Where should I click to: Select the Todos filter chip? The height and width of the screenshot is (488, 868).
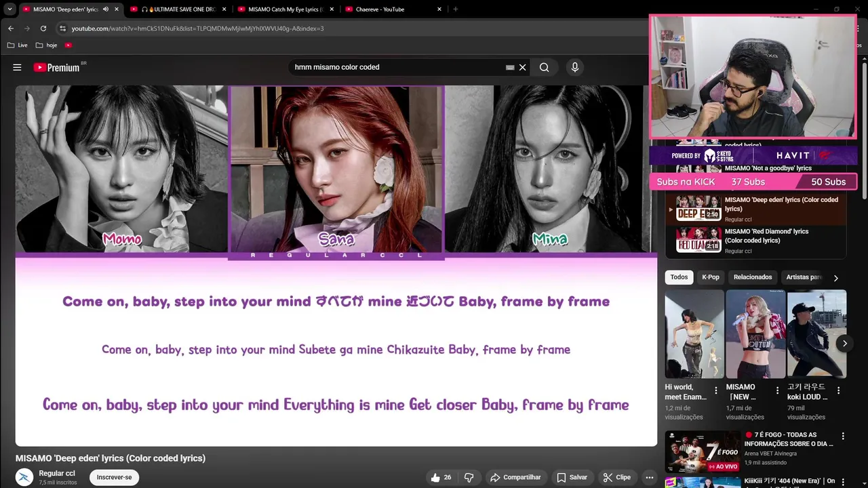[679, 277]
